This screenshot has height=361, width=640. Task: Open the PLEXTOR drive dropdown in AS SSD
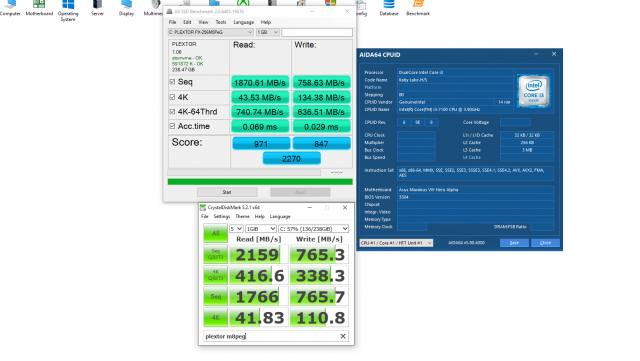tap(211, 32)
